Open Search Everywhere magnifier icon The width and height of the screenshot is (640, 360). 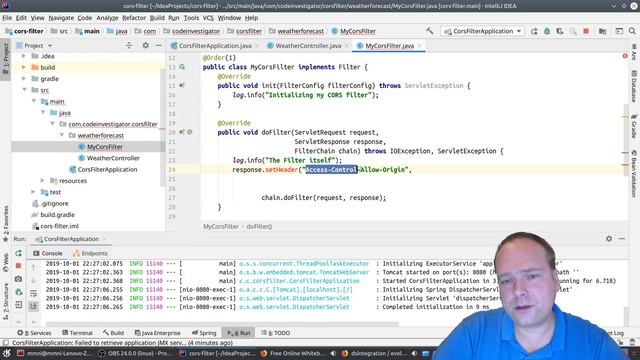tap(632, 31)
